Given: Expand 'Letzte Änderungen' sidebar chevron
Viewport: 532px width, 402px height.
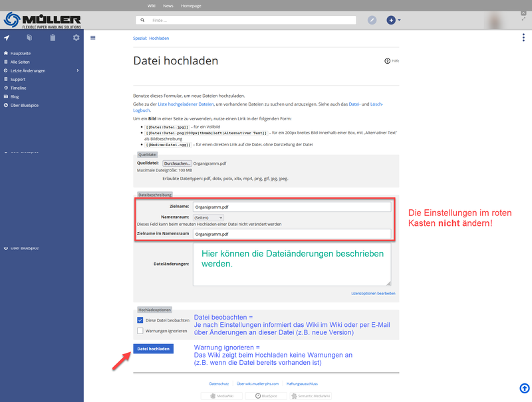Looking at the screenshot, I should (x=78, y=70).
